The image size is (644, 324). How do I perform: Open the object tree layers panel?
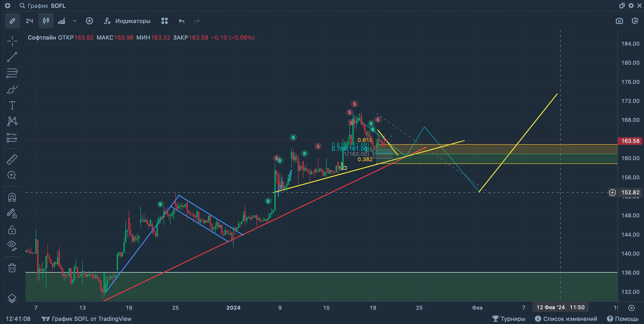coord(12,298)
